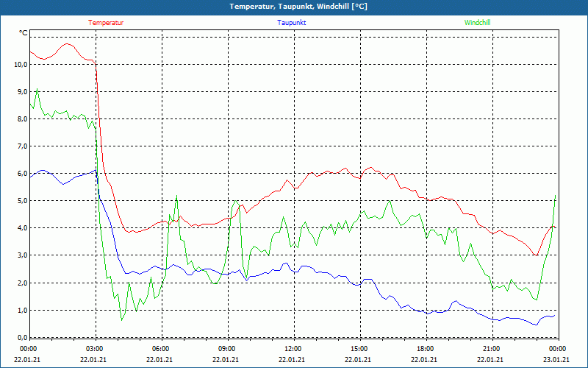Viewport: 588px width, 368px height.
Task: Click the 3,0 y-axis value
Action: point(22,255)
